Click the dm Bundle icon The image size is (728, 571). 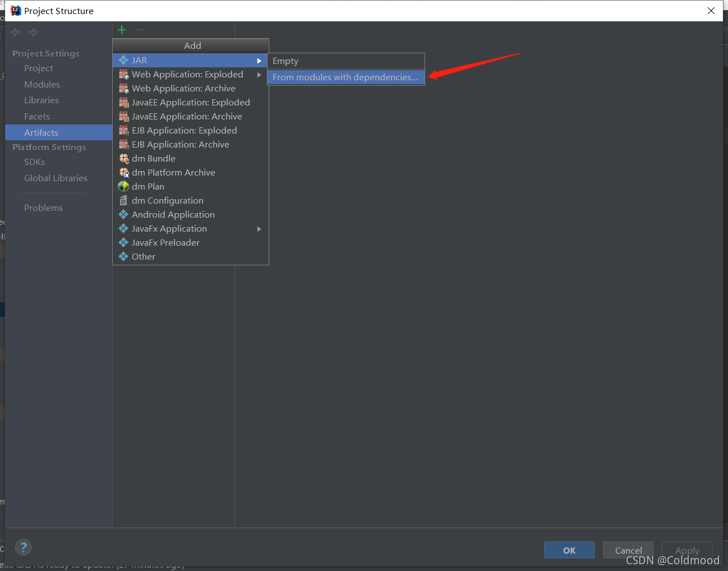click(x=123, y=158)
